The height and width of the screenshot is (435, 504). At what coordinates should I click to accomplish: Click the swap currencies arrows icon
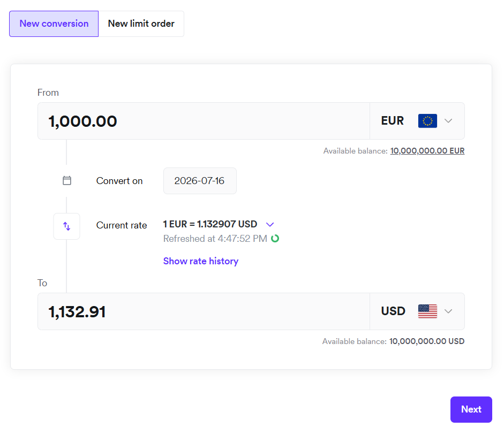point(66,226)
